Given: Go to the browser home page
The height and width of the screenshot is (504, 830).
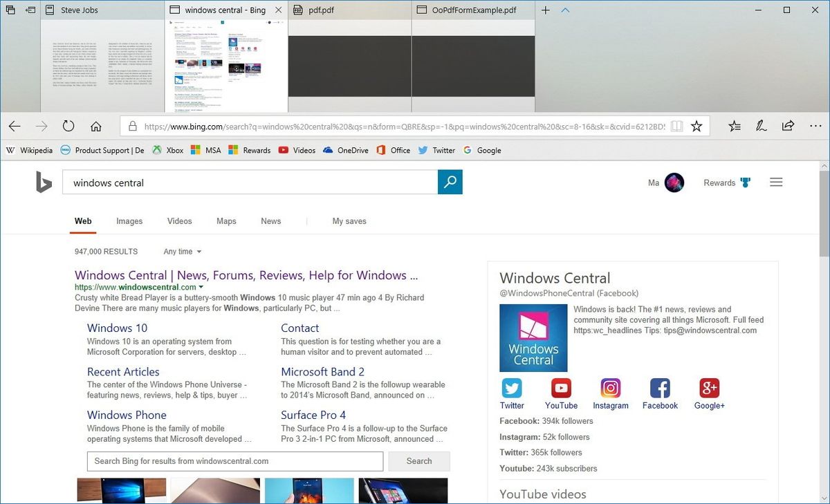Looking at the screenshot, I should [96, 127].
